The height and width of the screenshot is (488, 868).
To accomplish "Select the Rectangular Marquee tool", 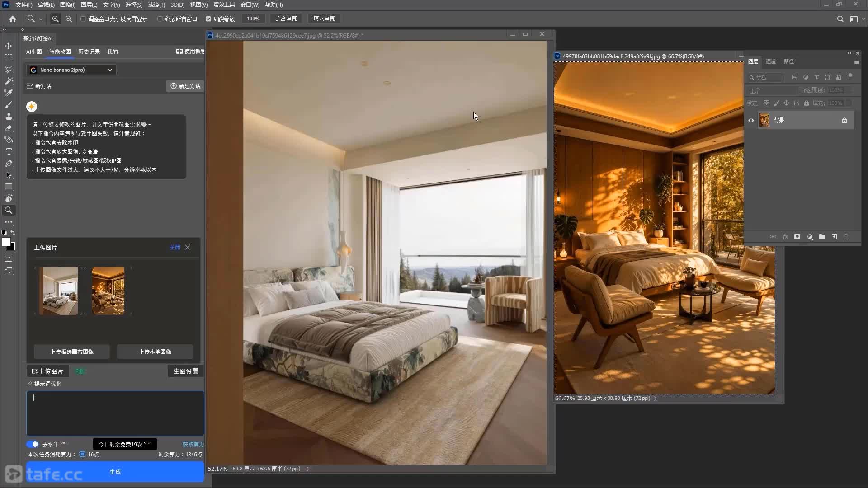I will click(x=9, y=58).
